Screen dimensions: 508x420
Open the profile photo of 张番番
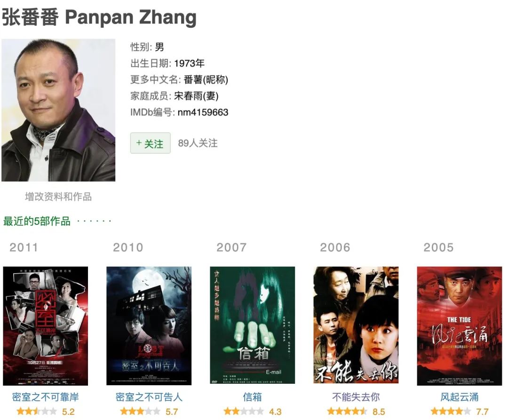point(58,110)
